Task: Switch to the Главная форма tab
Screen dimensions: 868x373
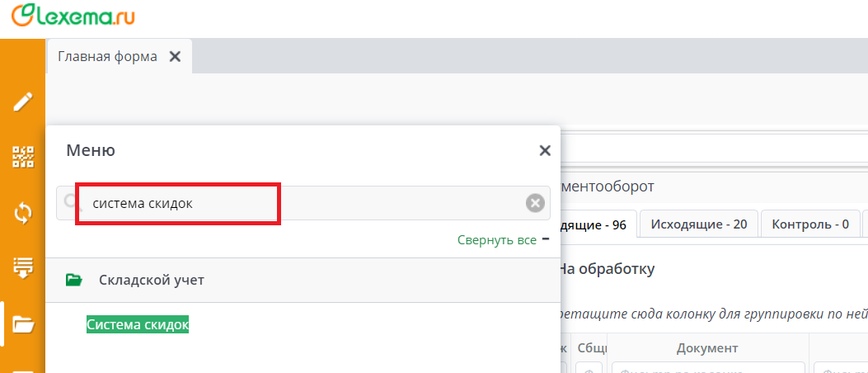Action: point(107,57)
